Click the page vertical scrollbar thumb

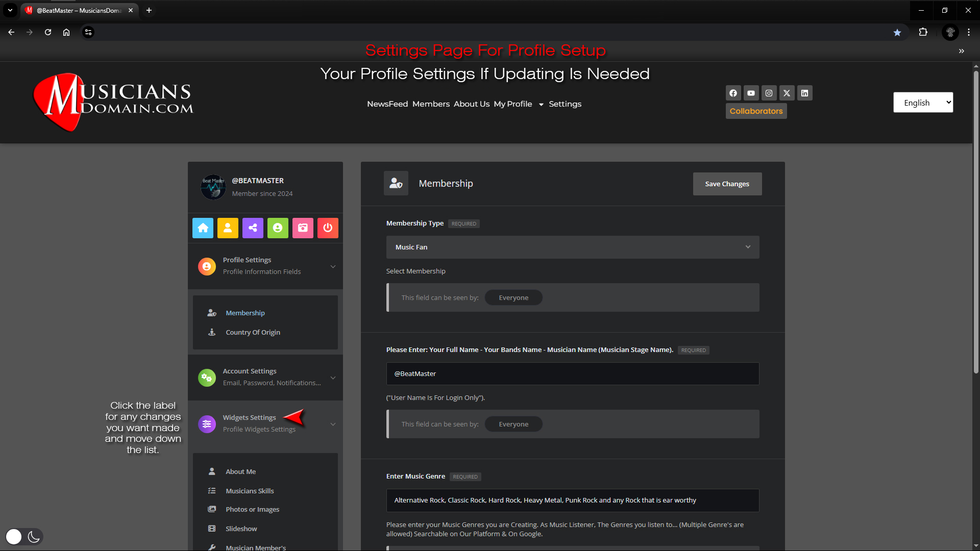pos(976,222)
